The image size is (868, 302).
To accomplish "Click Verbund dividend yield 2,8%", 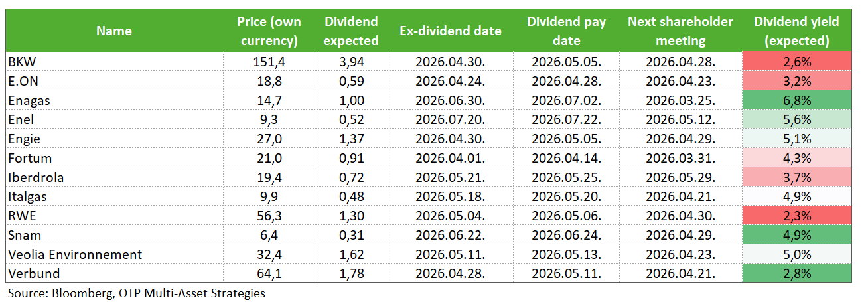I will pos(796,273).
